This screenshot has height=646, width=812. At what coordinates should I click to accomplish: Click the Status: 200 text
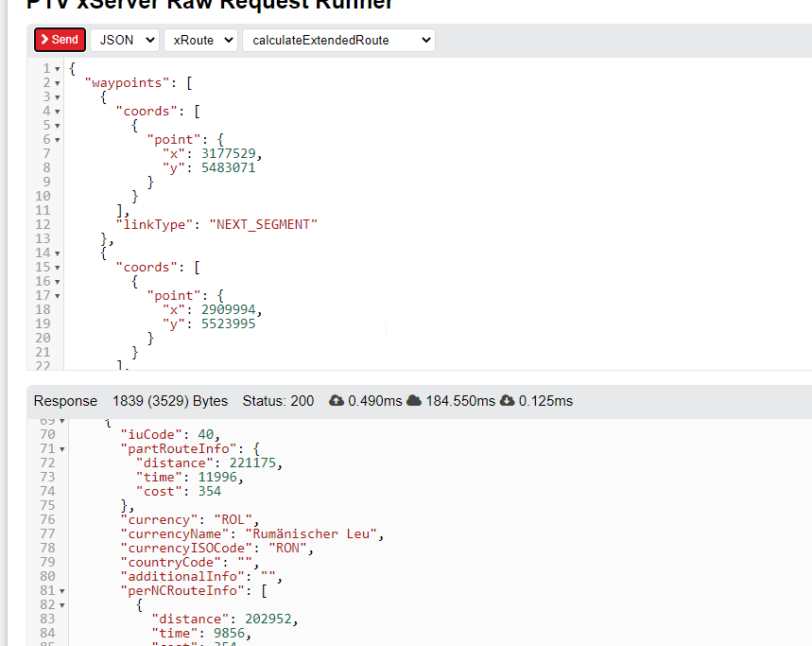(x=278, y=401)
